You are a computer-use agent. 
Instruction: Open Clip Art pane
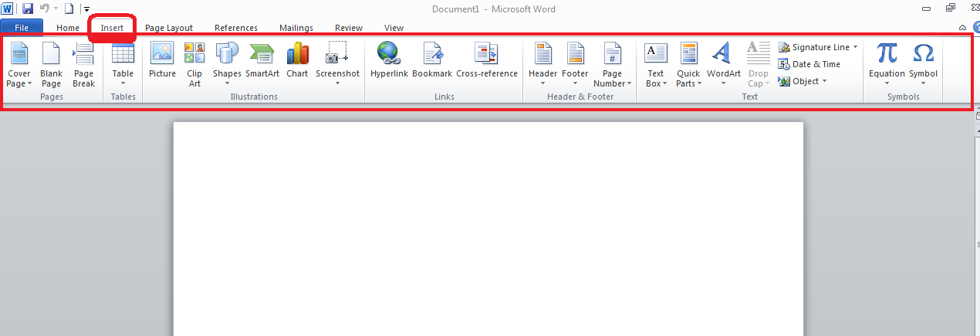tap(194, 64)
